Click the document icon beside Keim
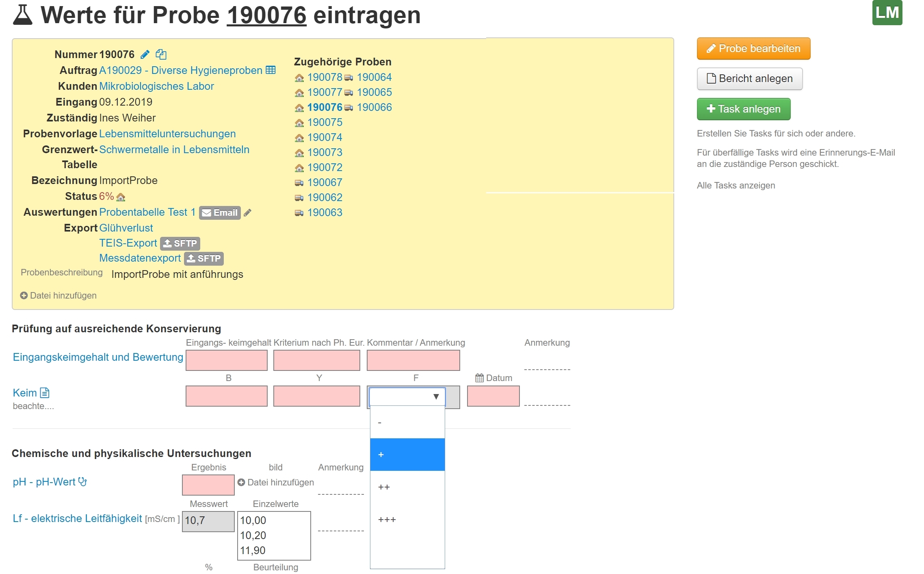This screenshot has height=574, width=924. click(x=45, y=393)
